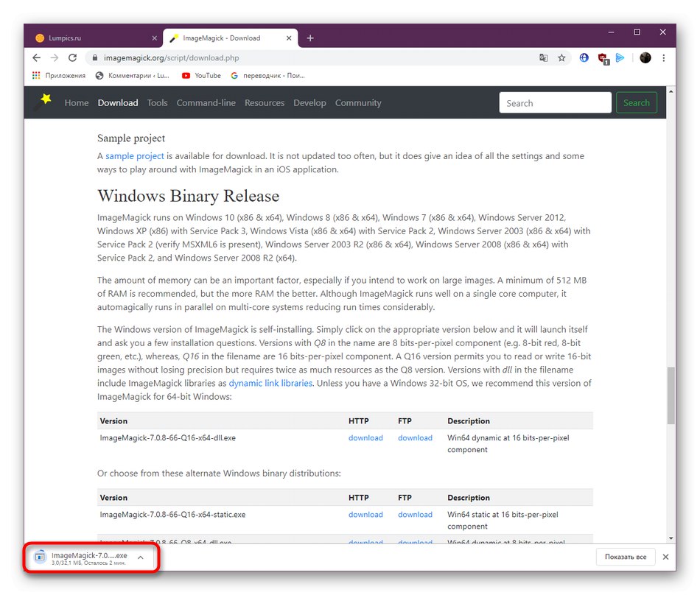Open the YouTube bookmark
The height and width of the screenshot is (595, 700).
201,75
